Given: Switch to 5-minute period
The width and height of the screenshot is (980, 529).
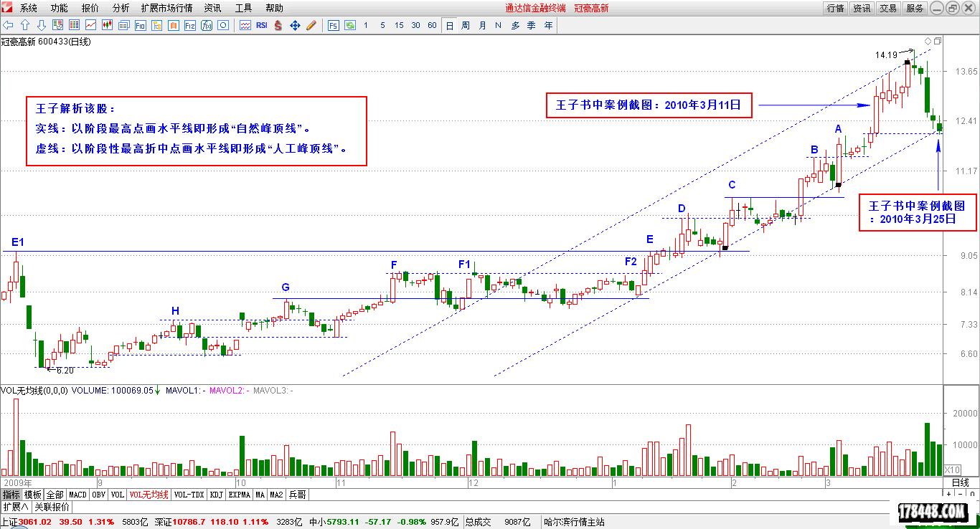Looking at the screenshot, I should pyautogui.click(x=382, y=25).
